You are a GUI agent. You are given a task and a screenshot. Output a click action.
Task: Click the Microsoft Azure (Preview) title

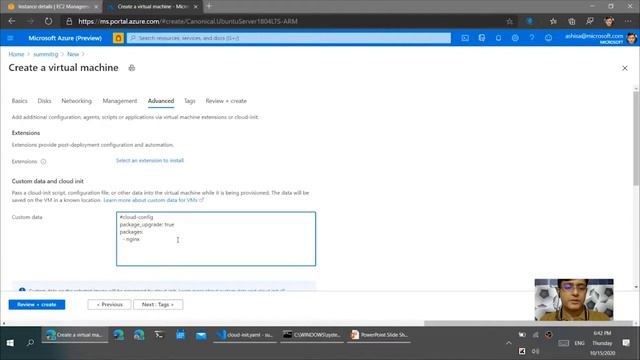click(x=65, y=38)
